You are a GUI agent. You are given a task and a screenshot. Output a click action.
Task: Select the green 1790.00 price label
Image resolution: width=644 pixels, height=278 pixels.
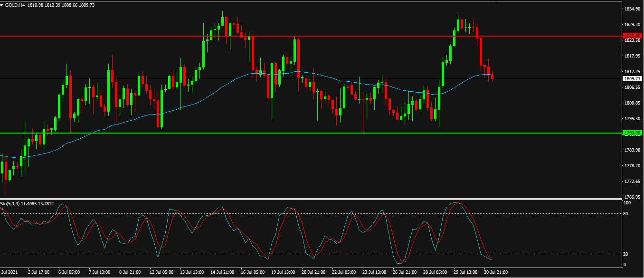[x=632, y=133]
